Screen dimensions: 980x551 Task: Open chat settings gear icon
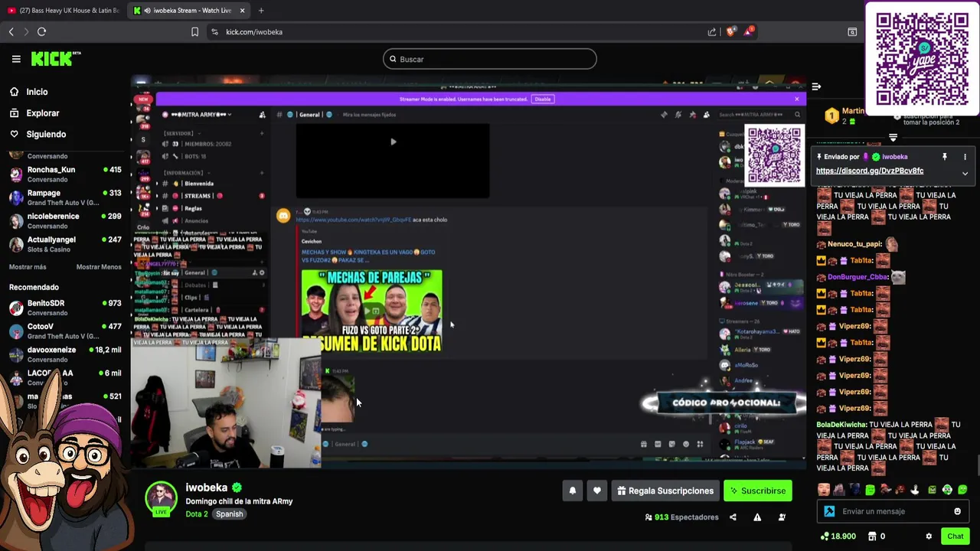929,536
